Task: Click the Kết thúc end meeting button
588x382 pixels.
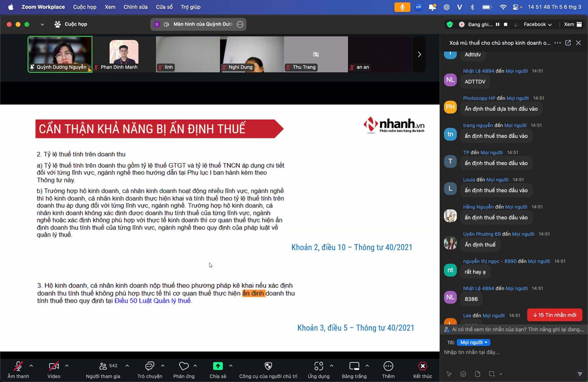Action: point(422,366)
